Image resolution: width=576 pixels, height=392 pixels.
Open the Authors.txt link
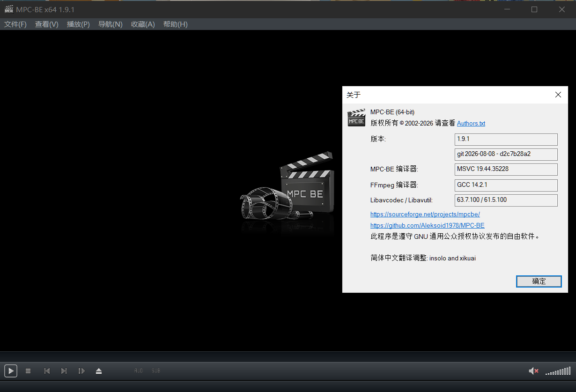(x=471, y=124)
